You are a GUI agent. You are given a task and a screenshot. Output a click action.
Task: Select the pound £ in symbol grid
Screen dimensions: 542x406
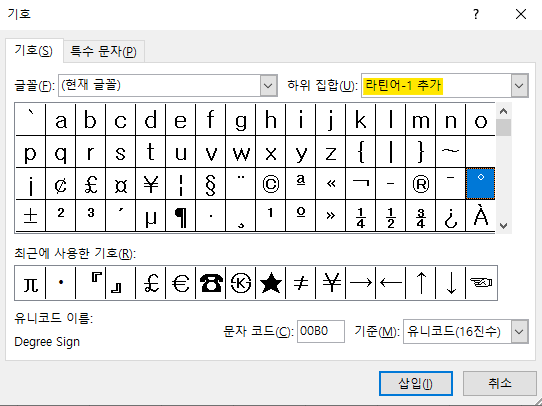pyautogui.click(x=91, y=183)
